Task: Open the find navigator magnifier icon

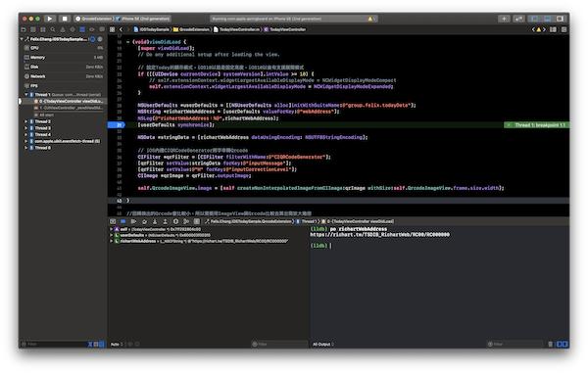Action: coord(53,29)
